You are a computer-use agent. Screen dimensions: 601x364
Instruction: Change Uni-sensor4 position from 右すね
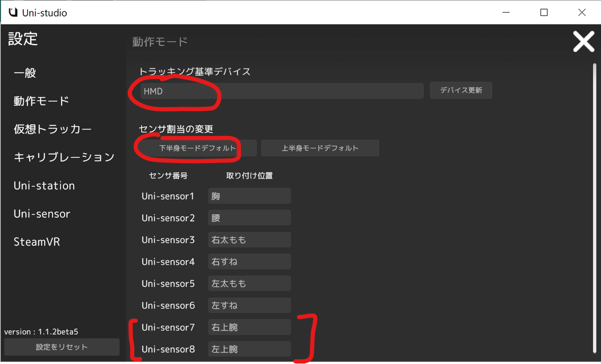point(249,261)
